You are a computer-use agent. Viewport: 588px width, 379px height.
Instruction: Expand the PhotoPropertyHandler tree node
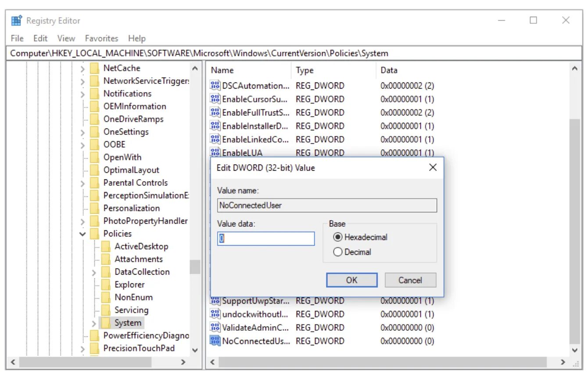[x=83, y=221]
